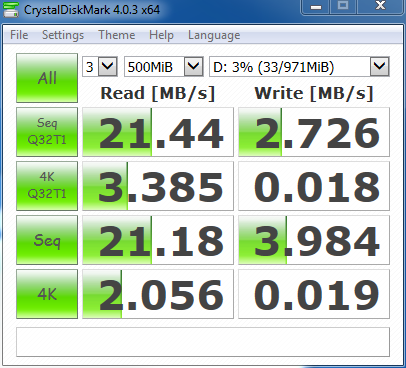The image size is (406, 368).
Task: Start the plain 4K benchmark
Action: pyautogui.click(x=47, y=294)
